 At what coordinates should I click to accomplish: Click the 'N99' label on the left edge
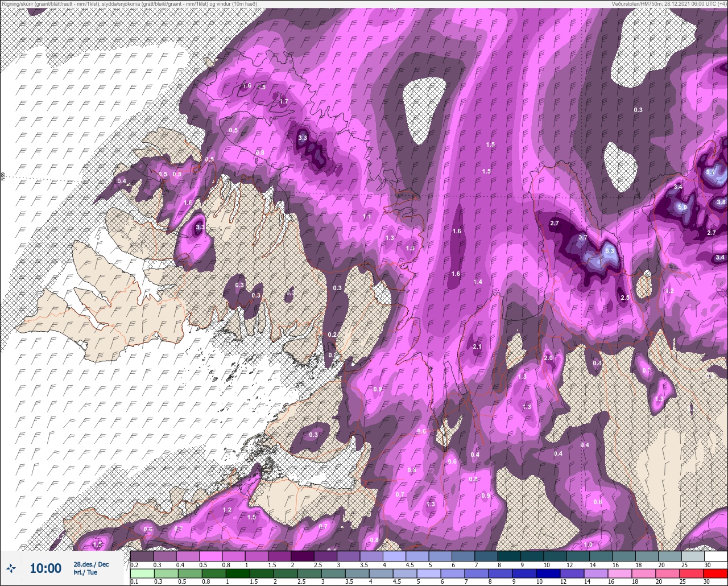(3, 178)
